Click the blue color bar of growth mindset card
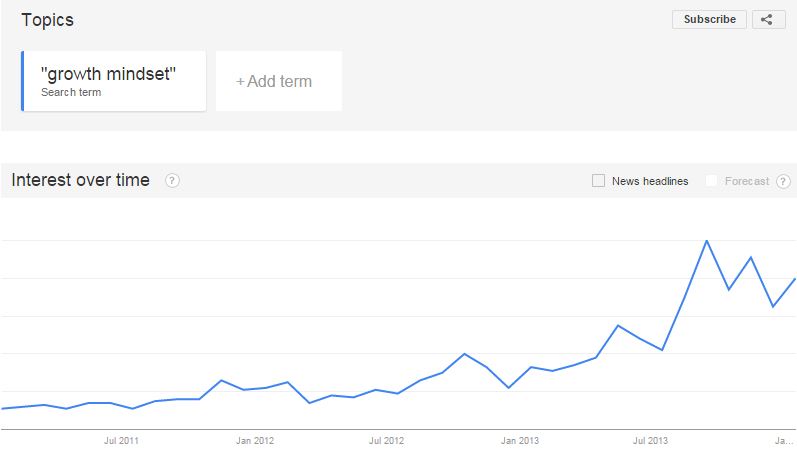797x459 pixels. pyautogui.click(x=22, y=81)
